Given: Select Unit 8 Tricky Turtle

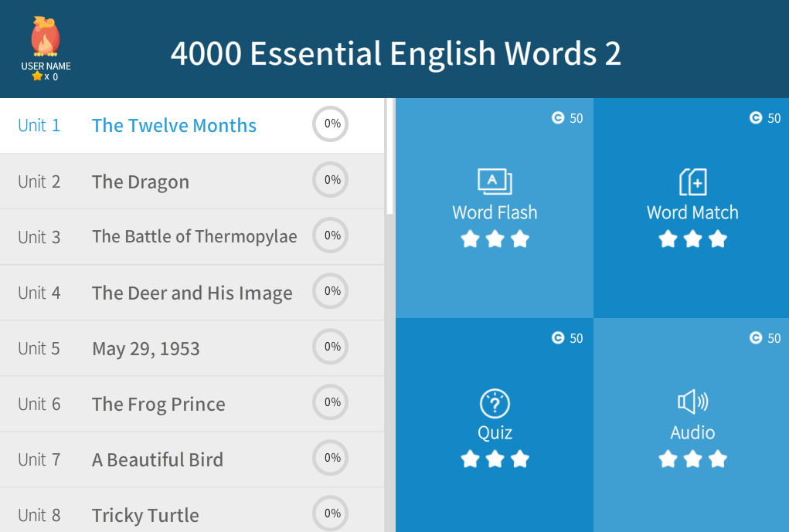Looking at the screenshot, I should click(x=192, y=510).
